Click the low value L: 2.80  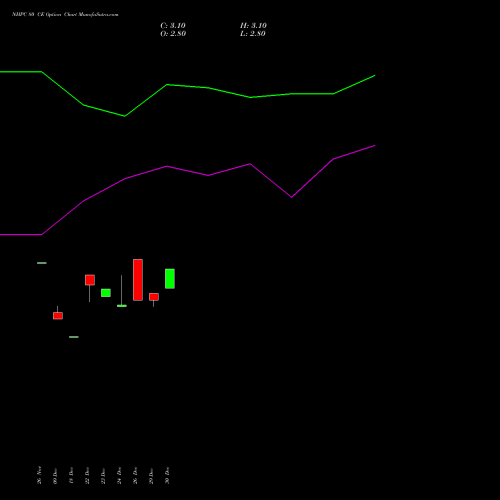(253, 34)
